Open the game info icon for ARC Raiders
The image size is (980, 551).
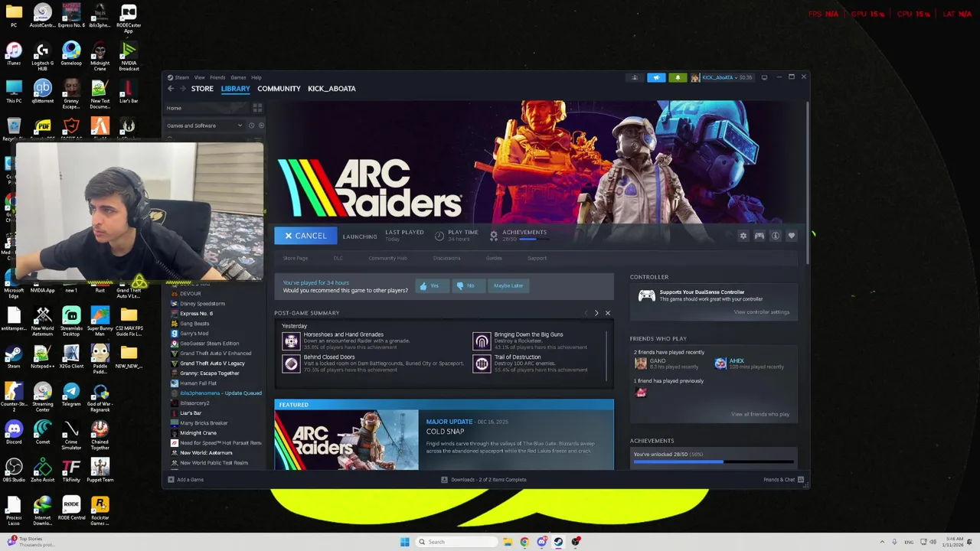click(775, 236)
